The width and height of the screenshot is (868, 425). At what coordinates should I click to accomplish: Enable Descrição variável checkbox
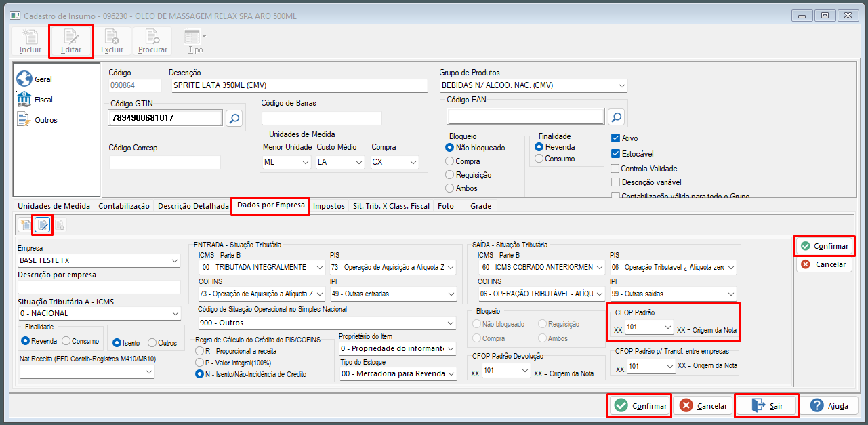click(x=615, y=182)
